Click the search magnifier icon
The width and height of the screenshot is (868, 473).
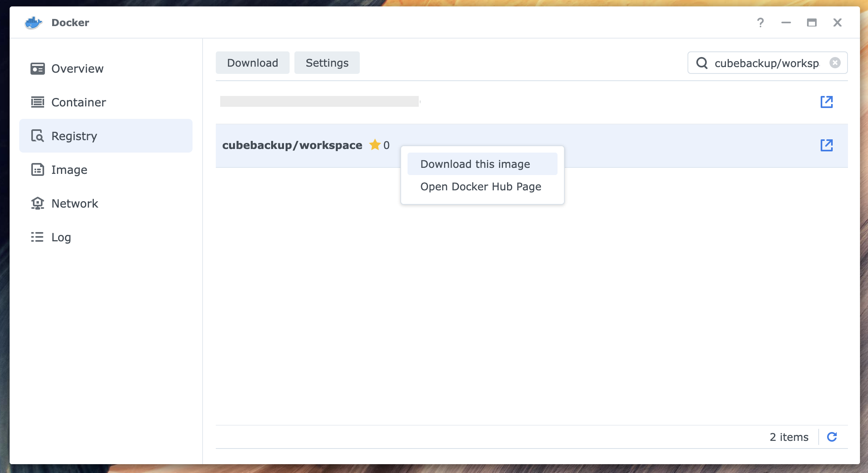pyautogui.click(x=702, y=63)
